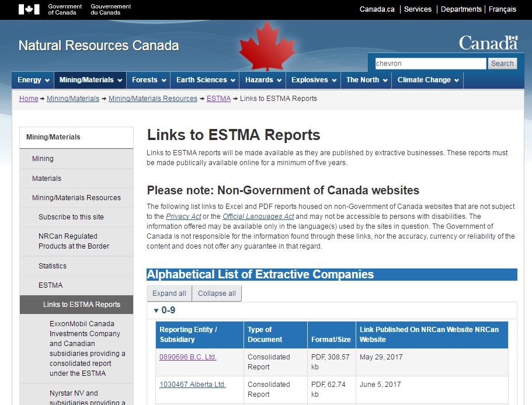Viewport: 532px width, 405px height.
Task: Select Materials in the sidebar
Action: coord(77,178)
